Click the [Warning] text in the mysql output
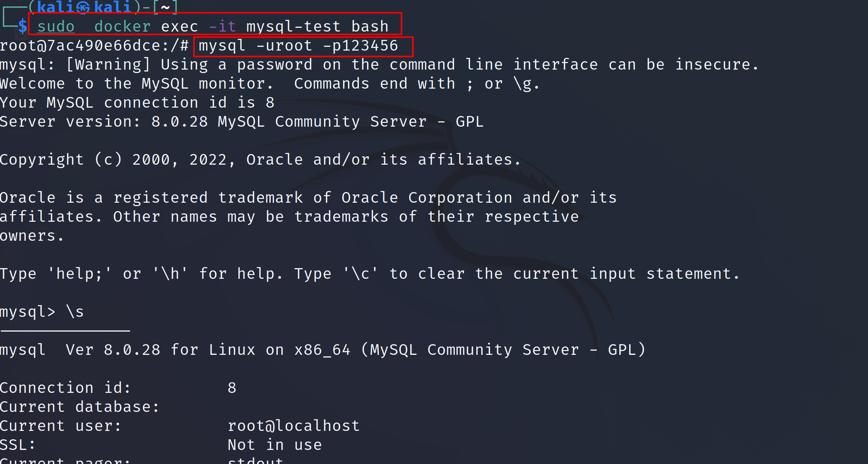 click(x=108, y=65)
